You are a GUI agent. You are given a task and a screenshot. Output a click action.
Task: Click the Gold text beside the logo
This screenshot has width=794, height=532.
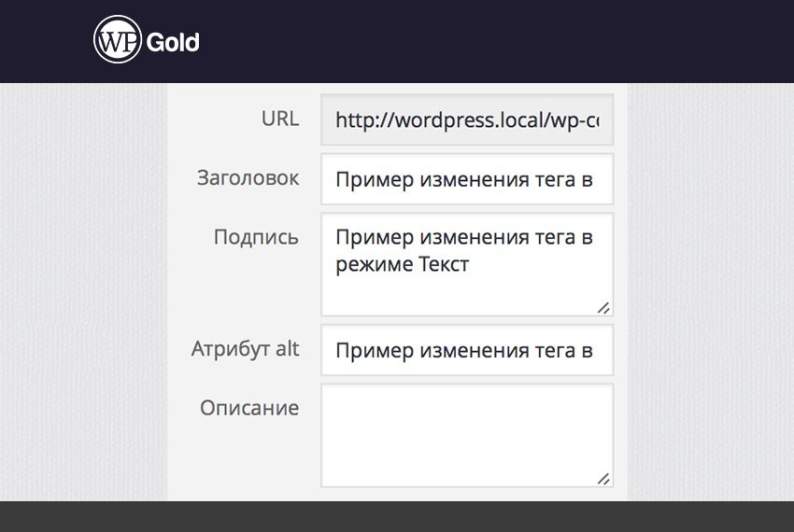(x=173, y=42)
